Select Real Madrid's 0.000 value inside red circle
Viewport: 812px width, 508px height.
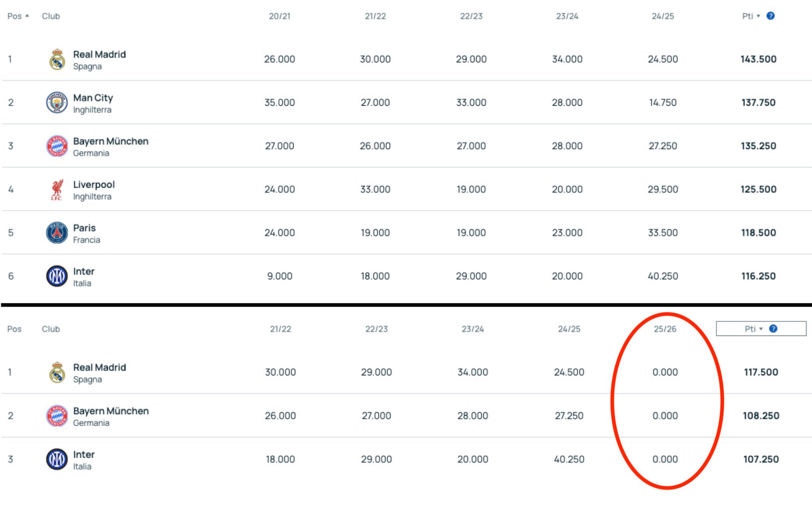tap(666, 372)
